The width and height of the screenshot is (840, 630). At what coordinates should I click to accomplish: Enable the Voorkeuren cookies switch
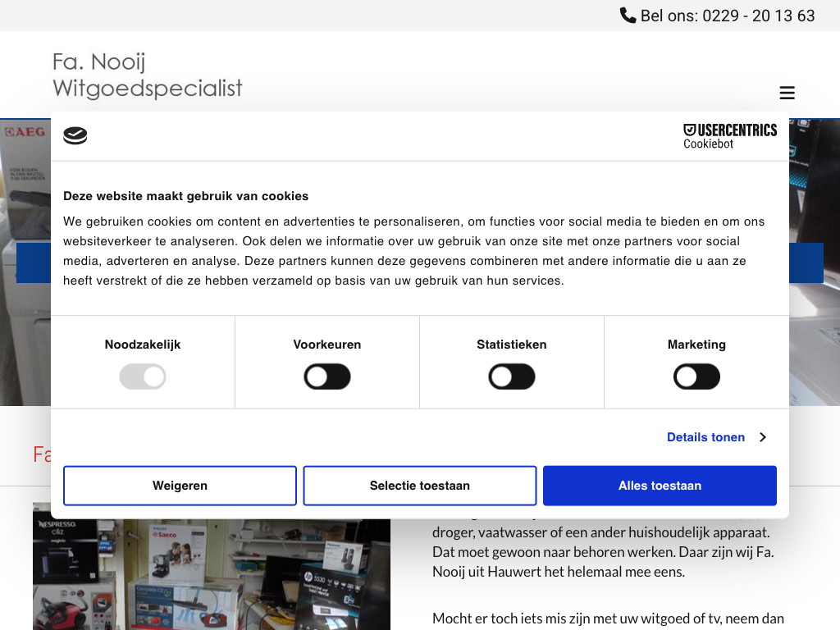pyautogui.click(x=327, y=377)
